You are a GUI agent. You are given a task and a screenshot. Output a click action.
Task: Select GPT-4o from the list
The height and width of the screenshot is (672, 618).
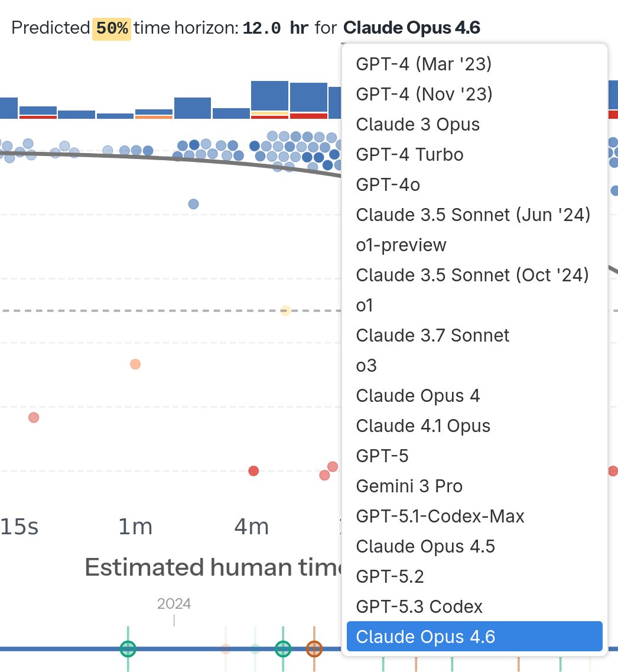tap(474, 185)
